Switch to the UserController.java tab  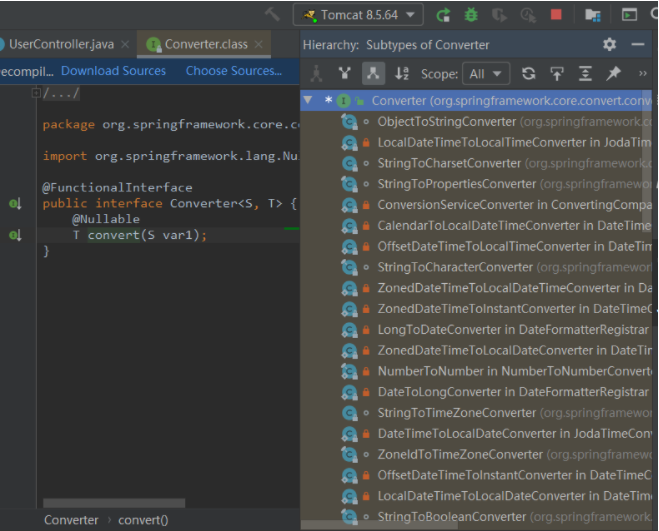pyautogui.click(x=62, y=45)
